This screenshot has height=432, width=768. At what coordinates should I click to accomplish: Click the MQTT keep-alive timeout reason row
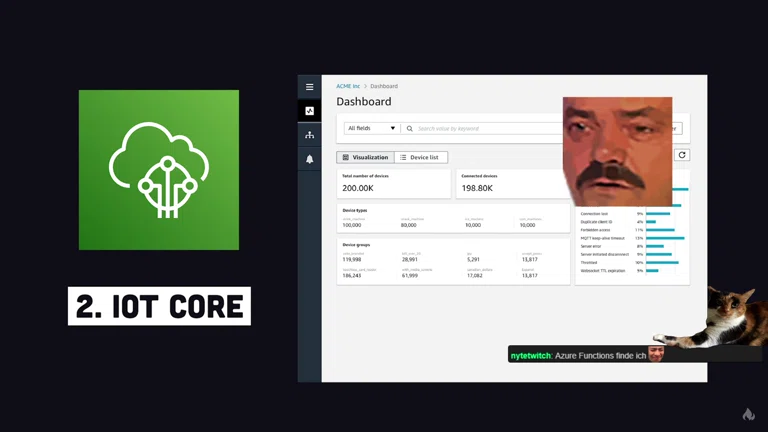pyautogui.click(x=632, y=238)
